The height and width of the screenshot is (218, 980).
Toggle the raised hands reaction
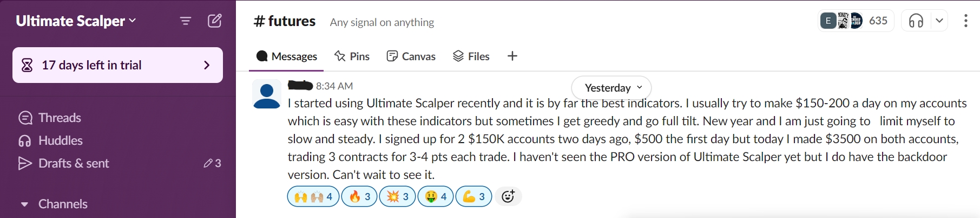click(x=313, y=196)
